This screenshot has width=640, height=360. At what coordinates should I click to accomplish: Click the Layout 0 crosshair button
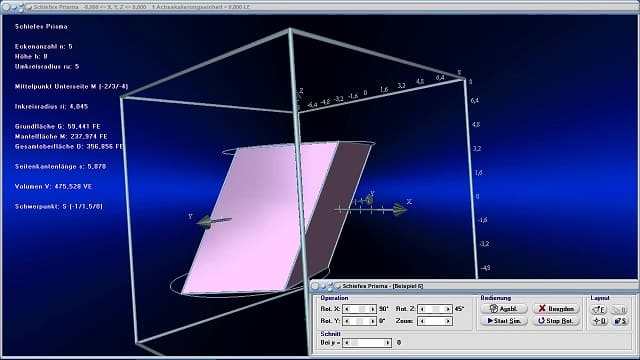click(x=599, y=321)
